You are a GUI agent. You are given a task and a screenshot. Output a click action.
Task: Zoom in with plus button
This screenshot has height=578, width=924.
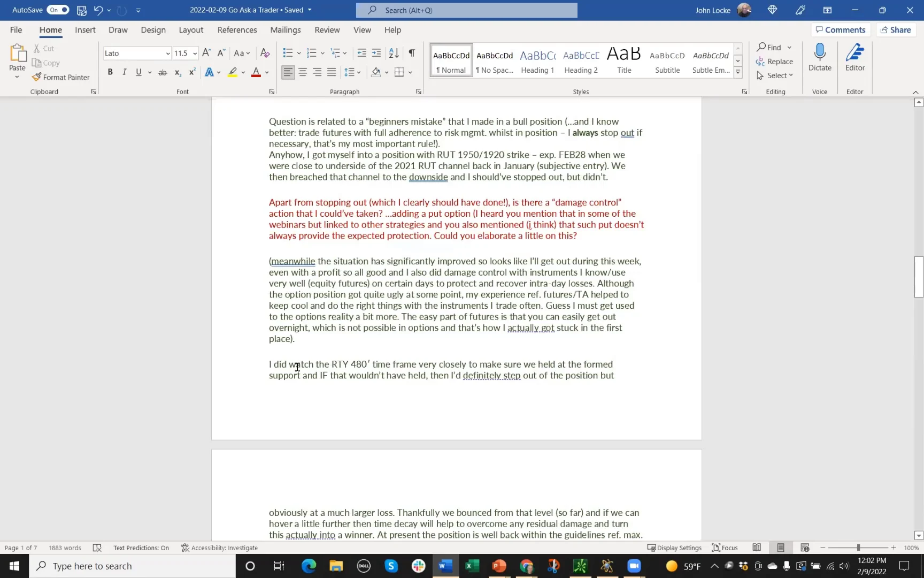point(894,547)
